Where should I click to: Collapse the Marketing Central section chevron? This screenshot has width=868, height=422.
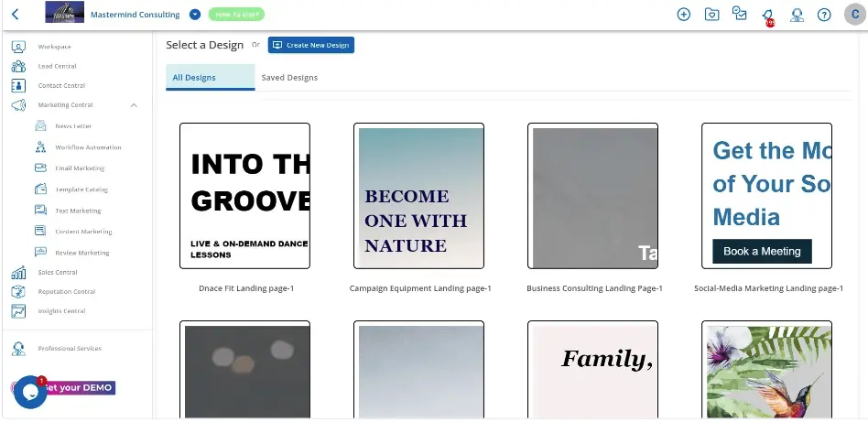point(134,105)
